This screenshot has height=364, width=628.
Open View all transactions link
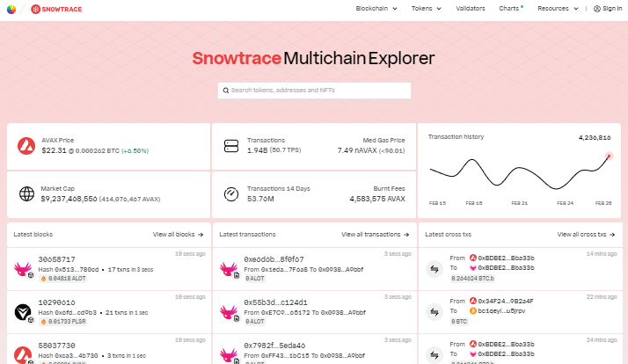tap(376, 234)
